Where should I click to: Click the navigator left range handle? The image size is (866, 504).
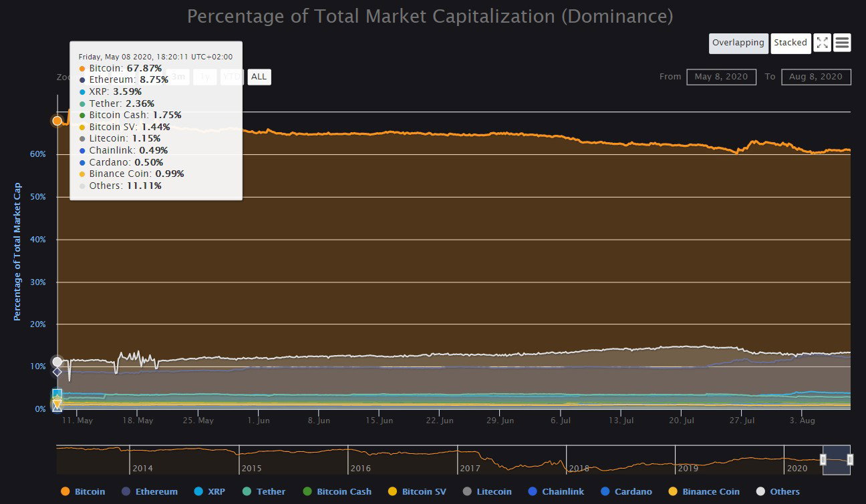pos(823,459)
